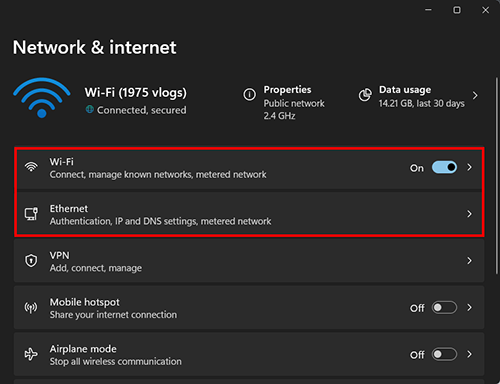Open Airplane mode details chevron

point(469,354)
